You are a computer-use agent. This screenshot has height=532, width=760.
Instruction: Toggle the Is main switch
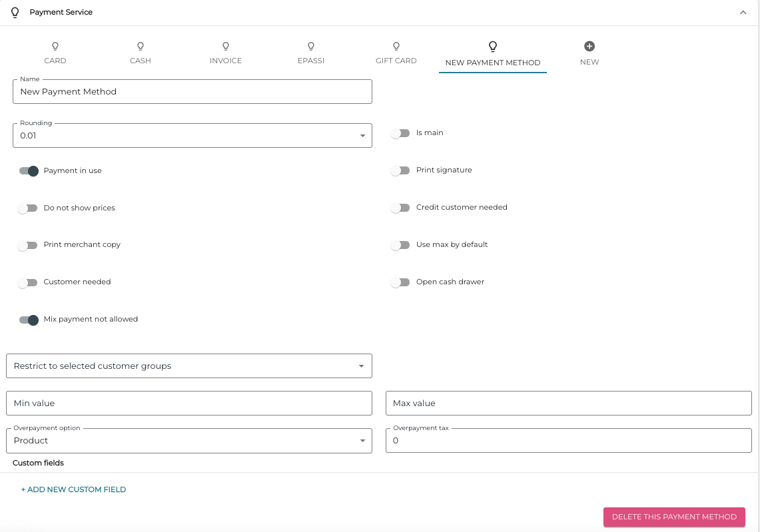pyautogui.click(x=400, y=133)
